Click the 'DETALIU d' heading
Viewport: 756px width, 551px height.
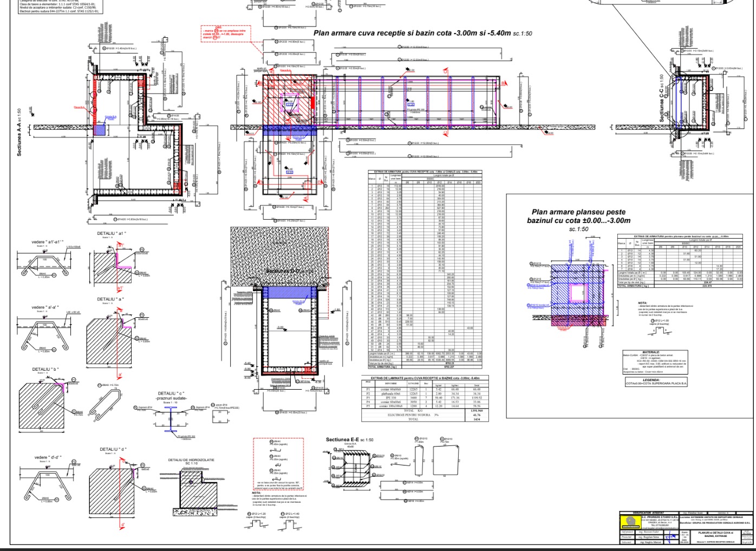[113, 449]
